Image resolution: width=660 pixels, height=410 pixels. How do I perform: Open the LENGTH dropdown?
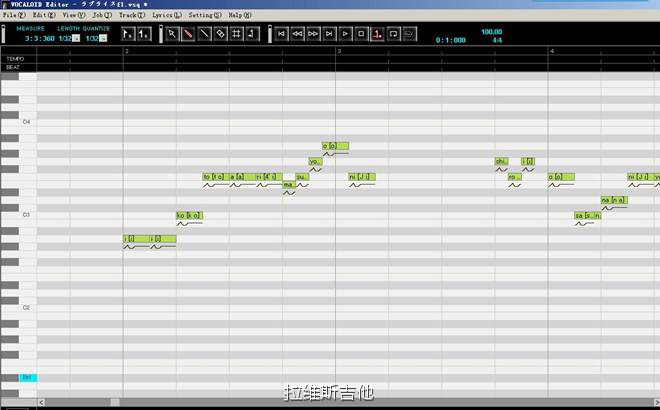[76, 39]
